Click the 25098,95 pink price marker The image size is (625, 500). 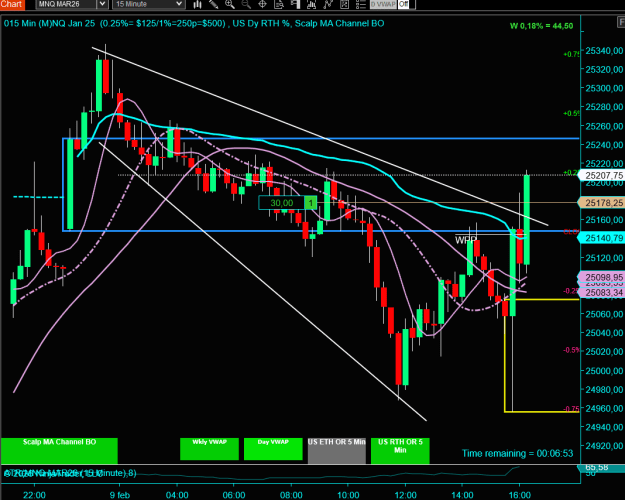click(x=602, y=277)
